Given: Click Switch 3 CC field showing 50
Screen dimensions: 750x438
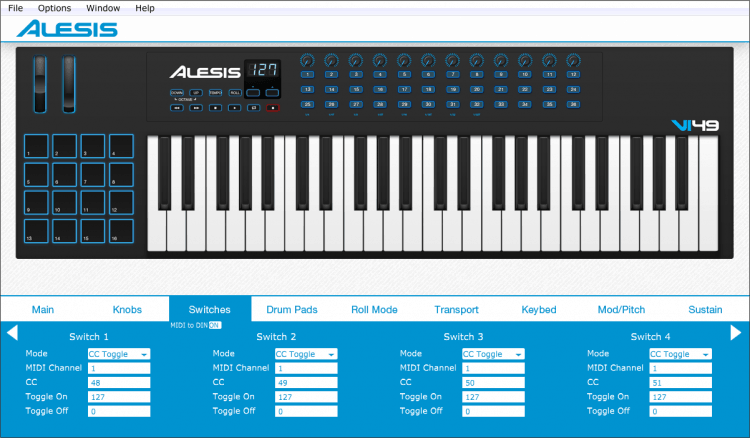Looking at the screenshot, I should 493,383.
